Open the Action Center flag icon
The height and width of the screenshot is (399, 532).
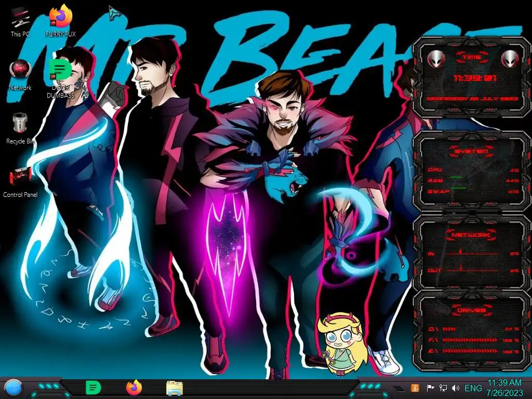(430, 388)
